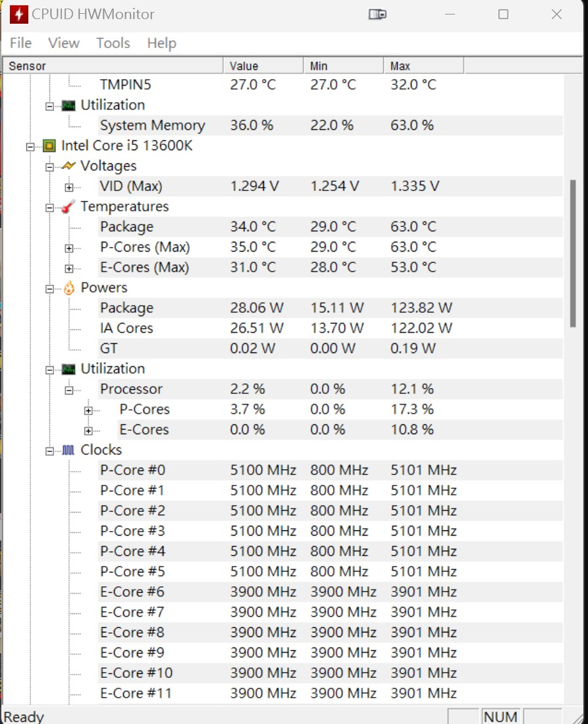
Task: Expand the E-Cores (Max) temperature entry
Action: click(x=68, y=269)
